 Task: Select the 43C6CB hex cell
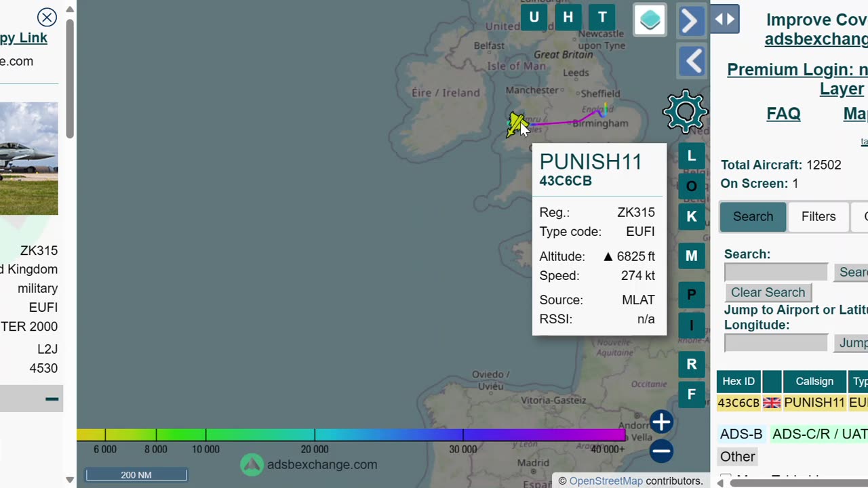(738, 403)
